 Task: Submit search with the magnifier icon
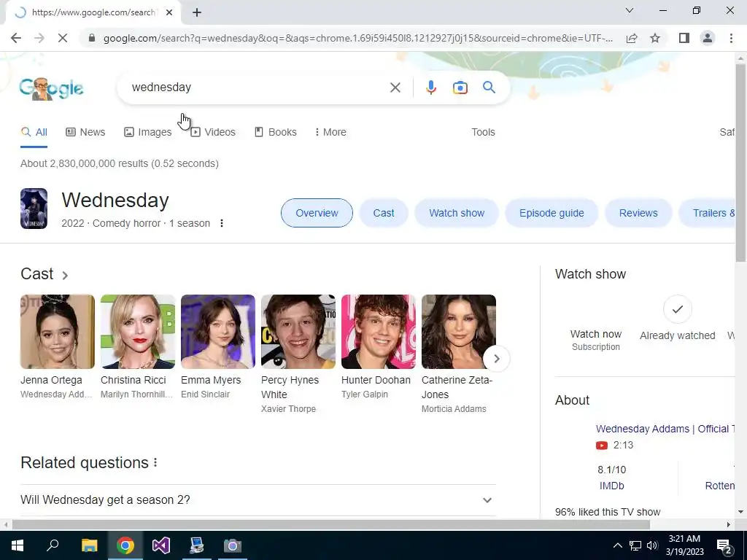coord(489,87)
